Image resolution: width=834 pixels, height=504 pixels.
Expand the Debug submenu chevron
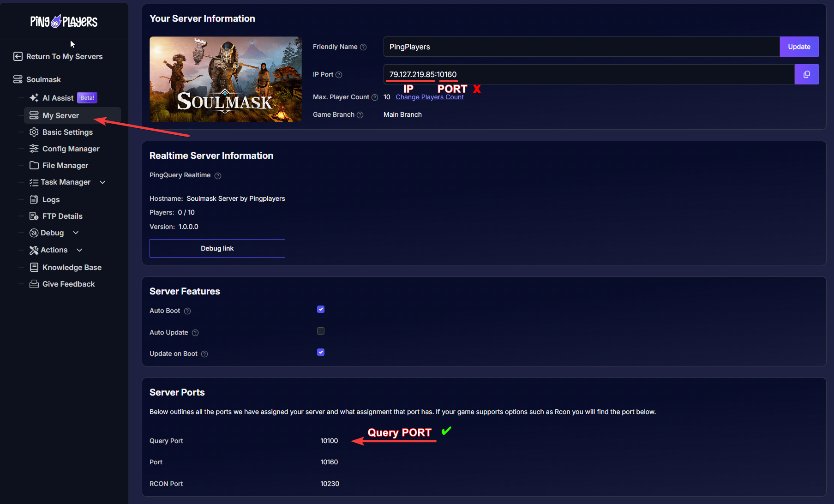[76, 233]
